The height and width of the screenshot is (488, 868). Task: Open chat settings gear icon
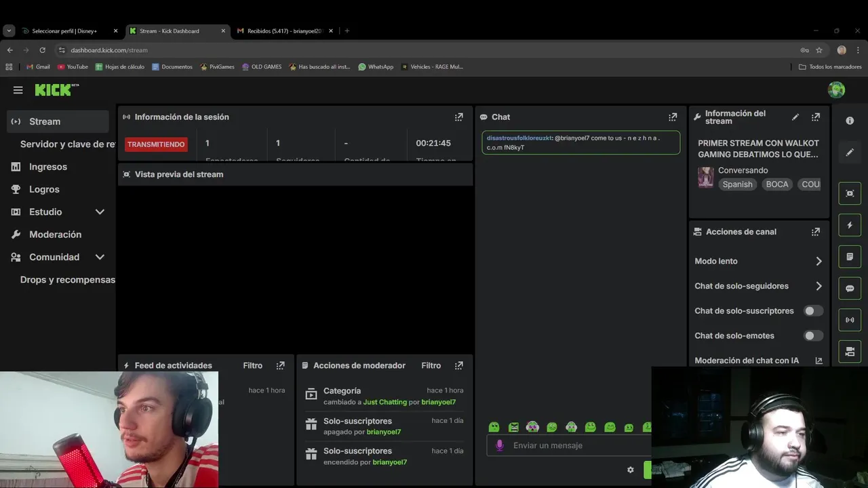click(631, 470)
